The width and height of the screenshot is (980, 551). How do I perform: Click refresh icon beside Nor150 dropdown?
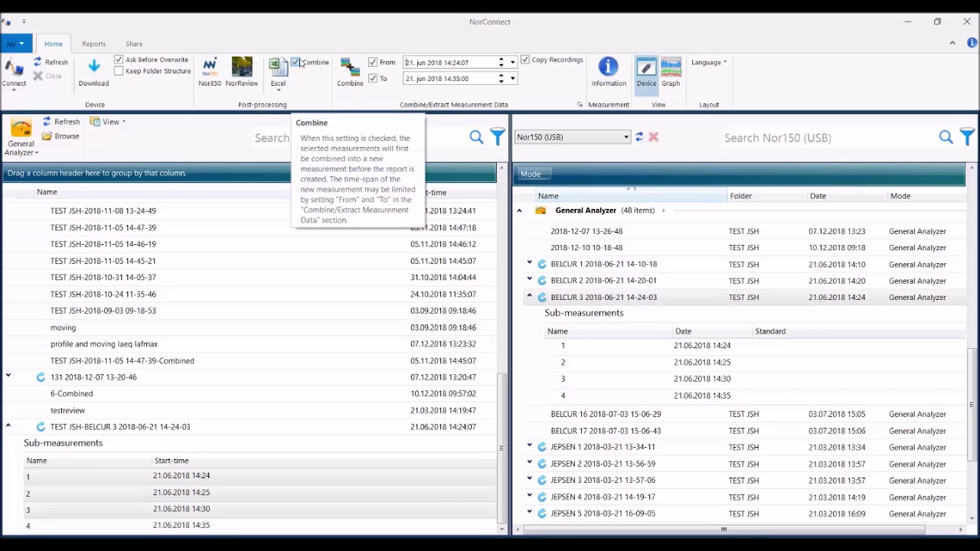point(639,137)
